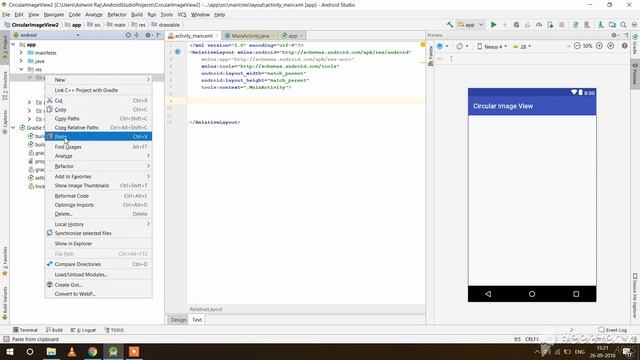Screen dimensions: 640x360
Task: Choose Delete from the context menu
Action: [98, 214]
